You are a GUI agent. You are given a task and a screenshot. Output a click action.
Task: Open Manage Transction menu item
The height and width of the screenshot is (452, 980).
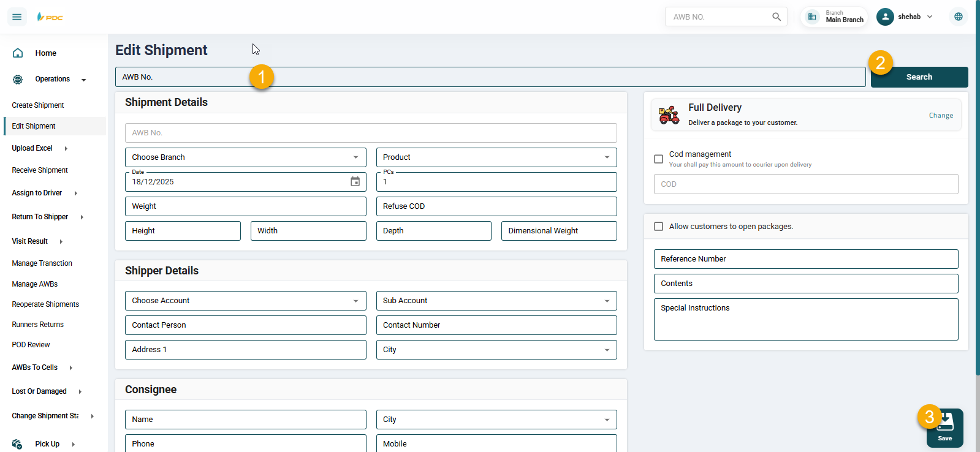point(42,263)
